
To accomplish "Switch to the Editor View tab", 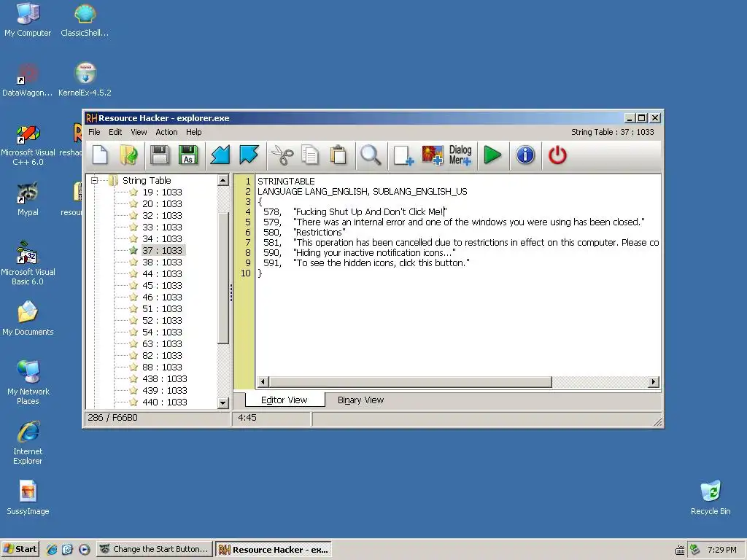I will 285,400.
